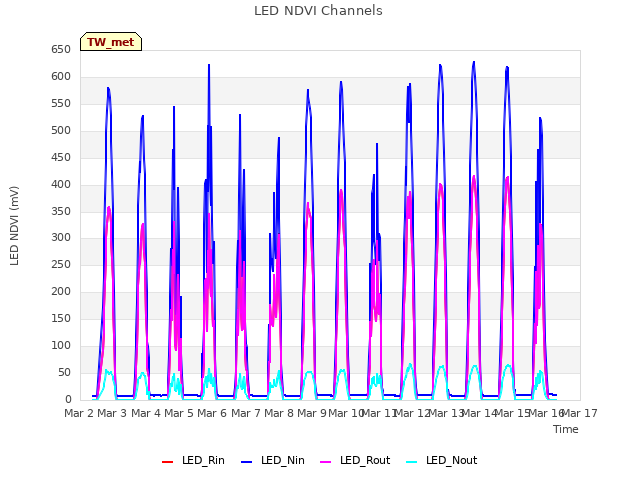This screenshot has width=640, height=480.
Task: Click the 250 y-axis tick label
Action: [x=61, y=264]
